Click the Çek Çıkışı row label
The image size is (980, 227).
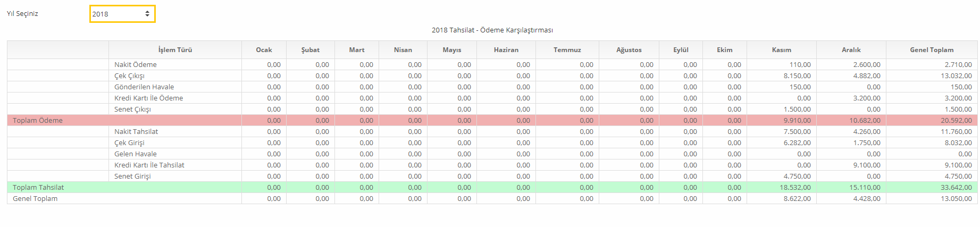coord(129,75)
